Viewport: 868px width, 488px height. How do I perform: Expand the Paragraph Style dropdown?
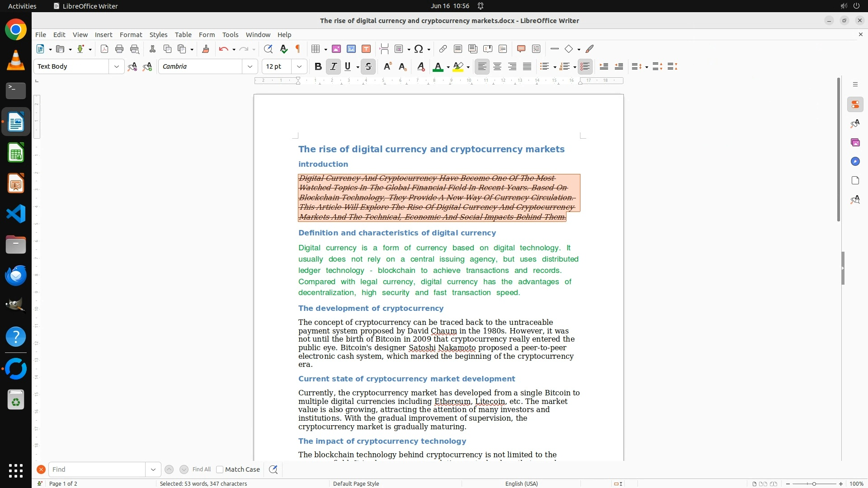(116, 66)
